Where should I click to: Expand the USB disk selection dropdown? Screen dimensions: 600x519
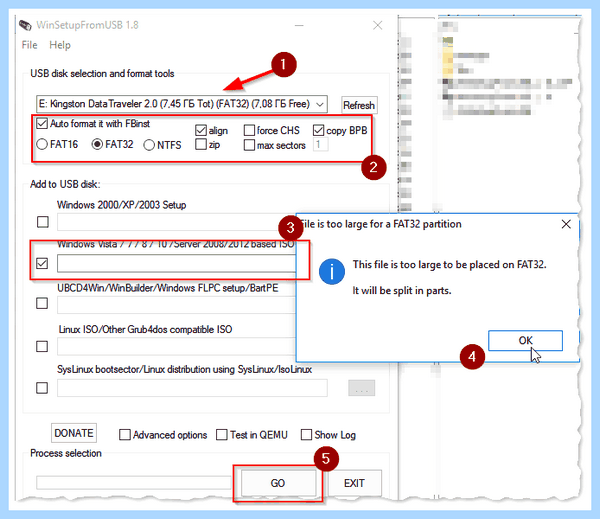point(320,104)
